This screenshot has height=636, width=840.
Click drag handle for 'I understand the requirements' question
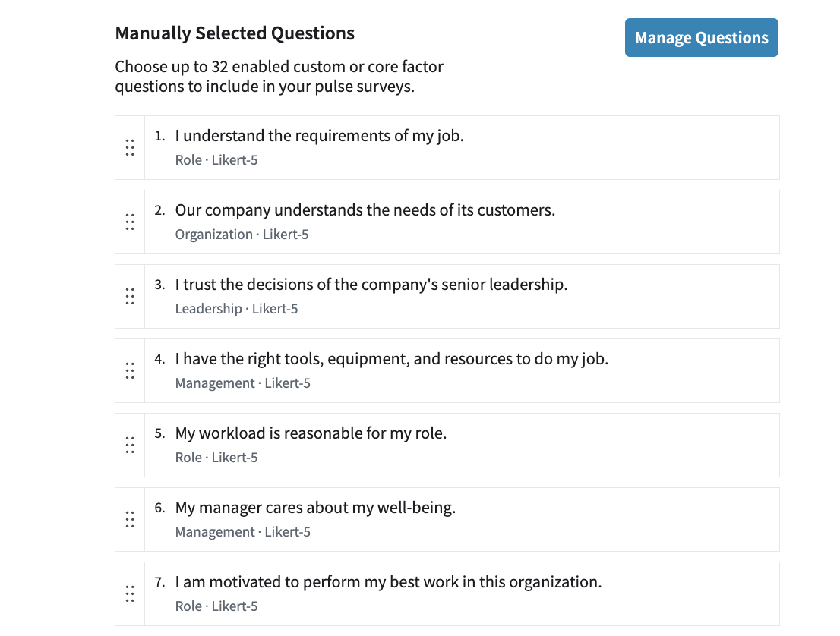coord(130,147)
